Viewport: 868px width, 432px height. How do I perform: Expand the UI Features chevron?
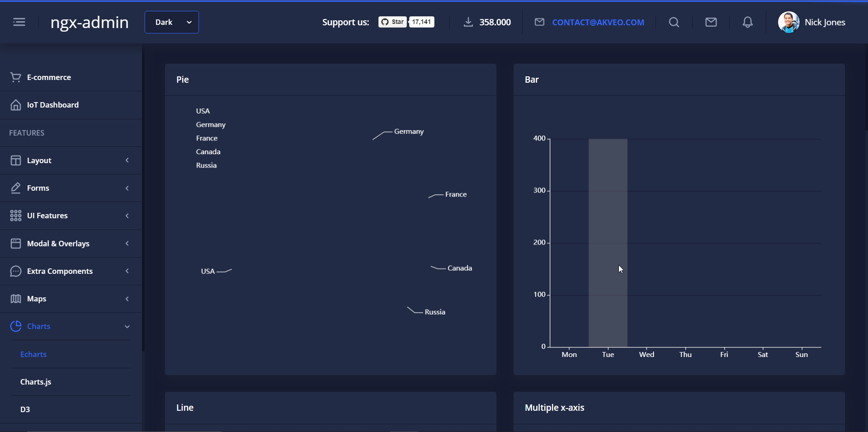point(127,216)
